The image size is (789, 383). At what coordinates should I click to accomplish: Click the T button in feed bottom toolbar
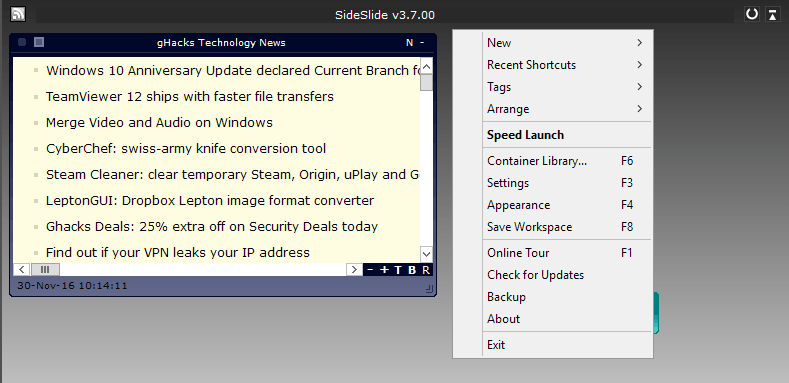click(x=398, y=270)
